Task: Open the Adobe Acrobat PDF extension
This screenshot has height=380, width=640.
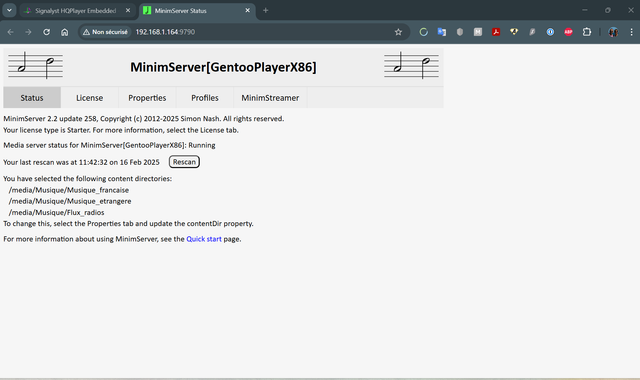Action: [x=496, y=32]
